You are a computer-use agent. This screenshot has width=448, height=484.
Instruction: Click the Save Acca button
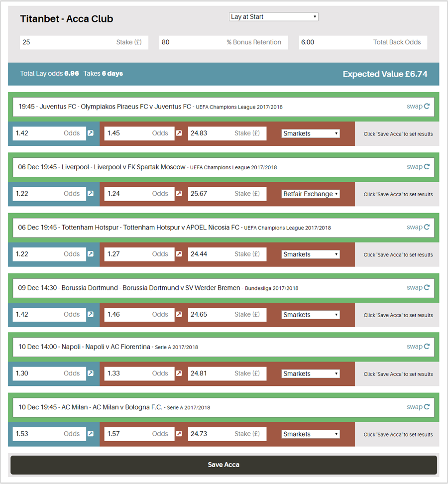[x=224, y=465]
